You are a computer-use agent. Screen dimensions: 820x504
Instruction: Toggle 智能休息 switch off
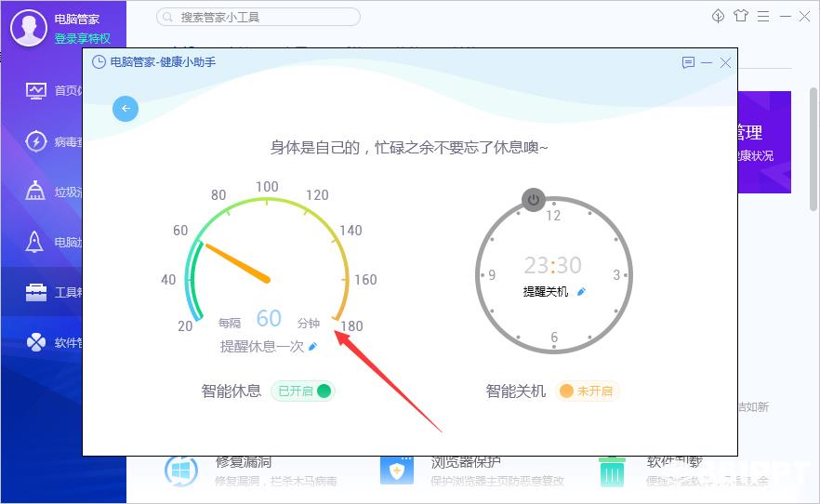point(303,391)
